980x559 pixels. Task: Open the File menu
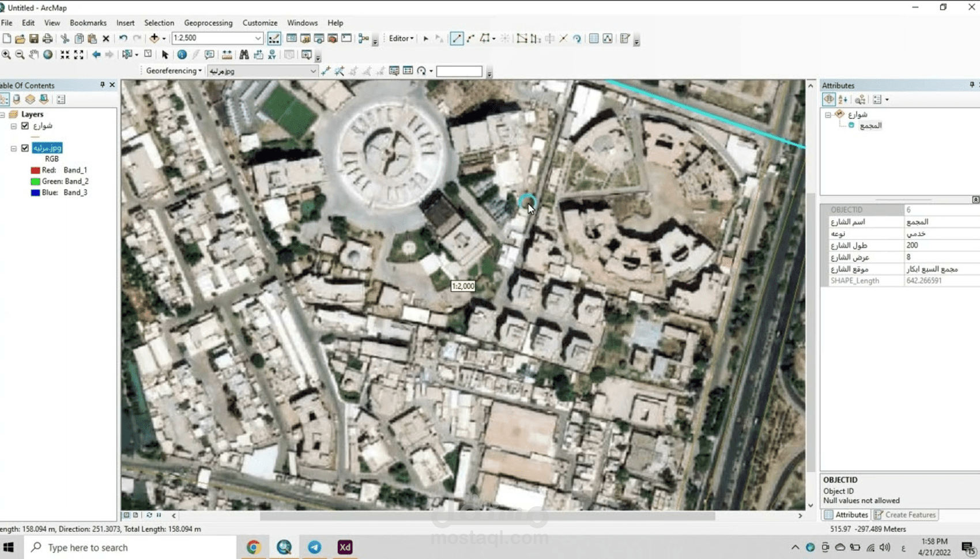pyautogui.click(x=7, y=23)
